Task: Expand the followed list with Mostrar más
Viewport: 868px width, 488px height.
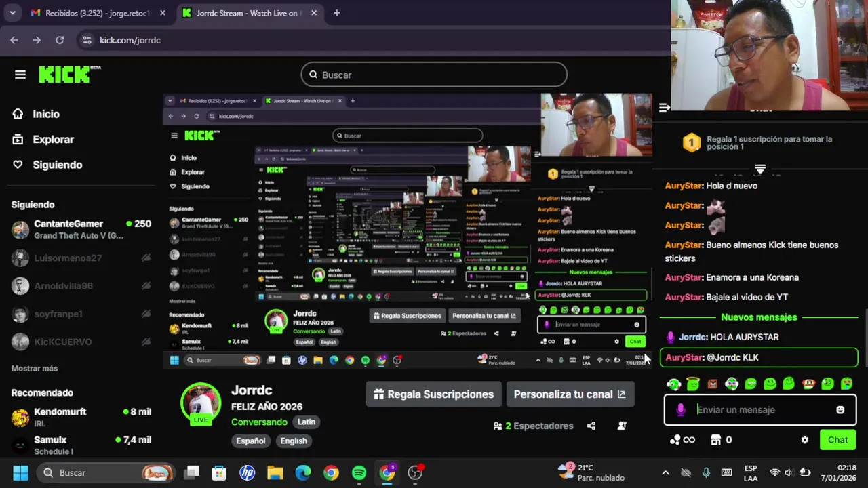Action: tap(35, 368)
